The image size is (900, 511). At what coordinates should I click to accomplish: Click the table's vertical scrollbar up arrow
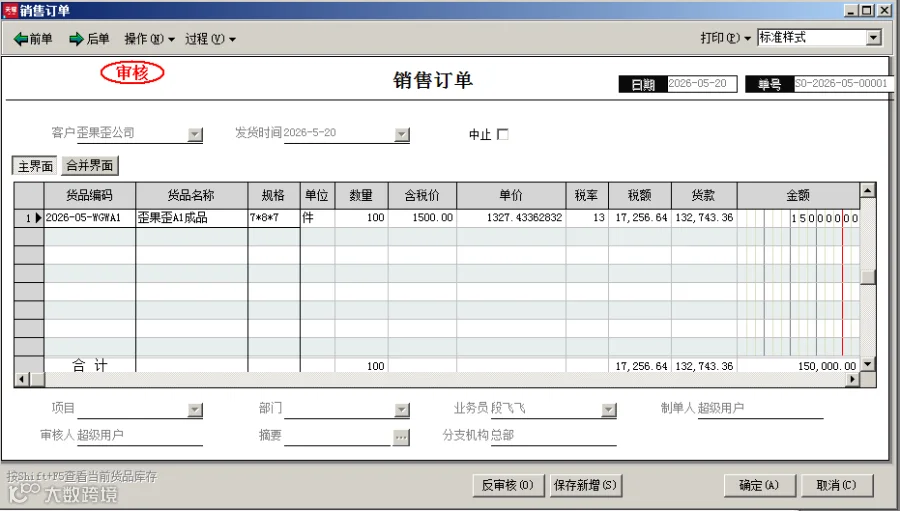pos(867,189)
